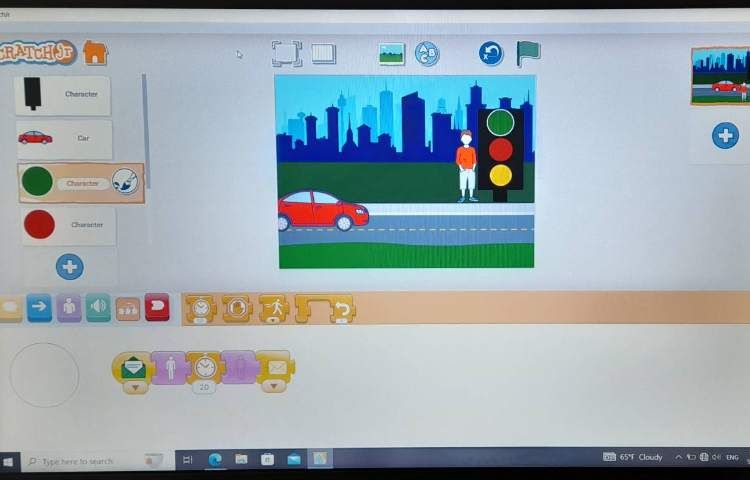Reset characters with the blue undo arrow button
This screenshot has width=750, height=480.
point(490,54)
